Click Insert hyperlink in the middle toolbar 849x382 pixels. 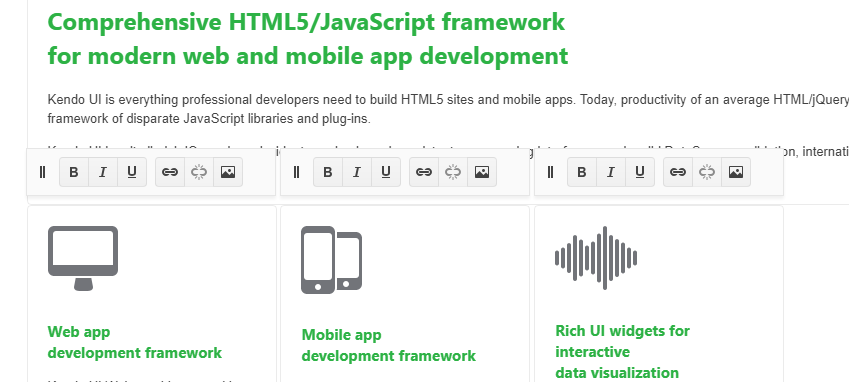(x=423, y=172)
